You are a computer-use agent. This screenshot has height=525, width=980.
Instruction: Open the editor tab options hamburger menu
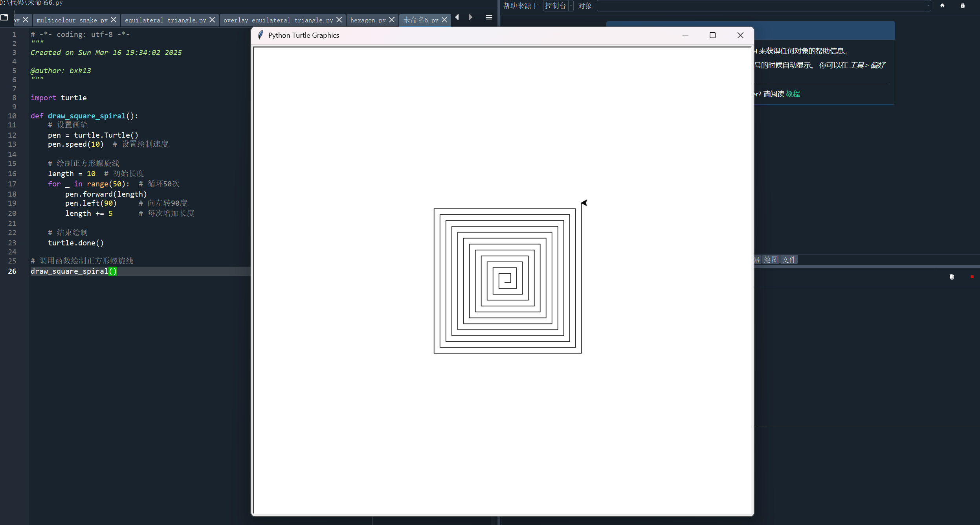click(x=489, y=17)
